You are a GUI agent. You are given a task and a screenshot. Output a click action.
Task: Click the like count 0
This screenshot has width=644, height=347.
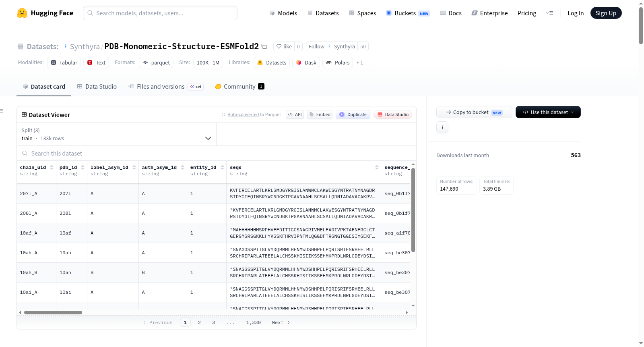(298, 46)
